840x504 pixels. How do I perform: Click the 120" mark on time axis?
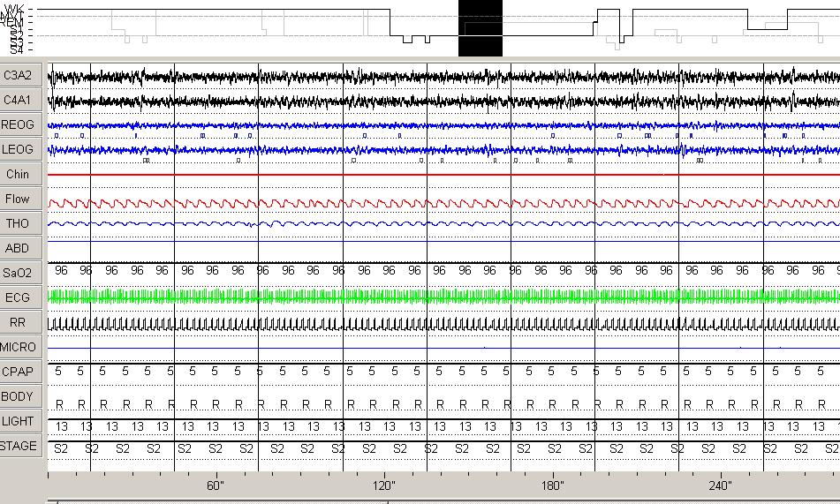(x=383, y=485)
